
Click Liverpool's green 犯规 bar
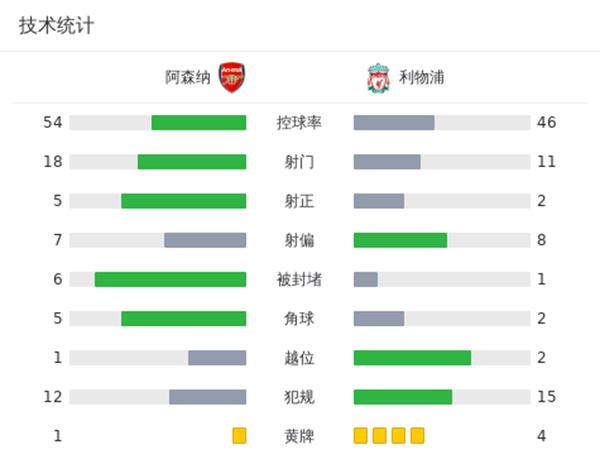pyautogui.click(x=403, y=396)
